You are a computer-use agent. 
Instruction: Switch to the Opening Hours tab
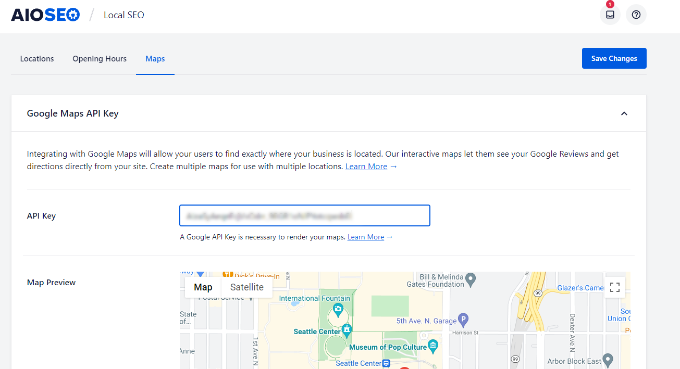[99, 59]
